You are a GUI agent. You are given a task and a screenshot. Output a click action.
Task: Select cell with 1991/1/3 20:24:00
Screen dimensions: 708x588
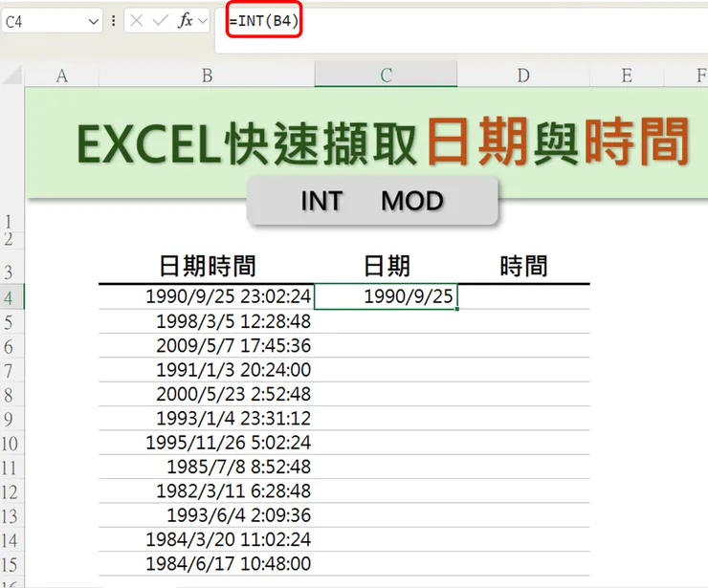[x=207, y=370]
